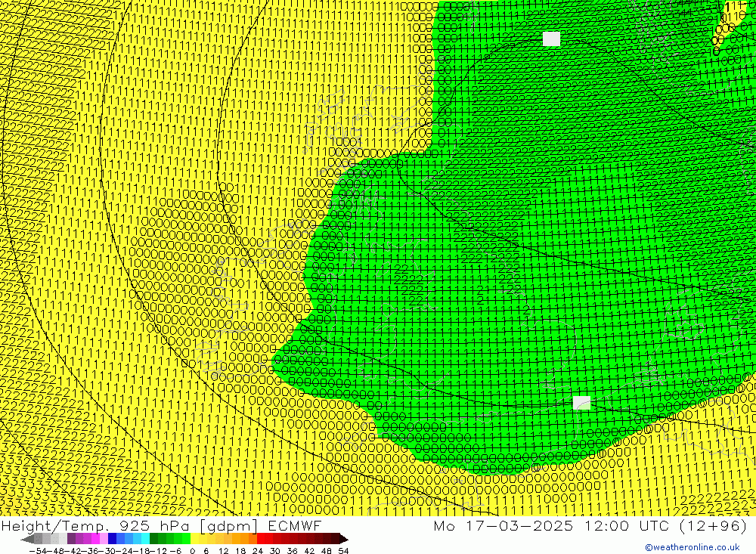Select the dark blue swatch above -30
756x554 pixels.
[112, 539]
